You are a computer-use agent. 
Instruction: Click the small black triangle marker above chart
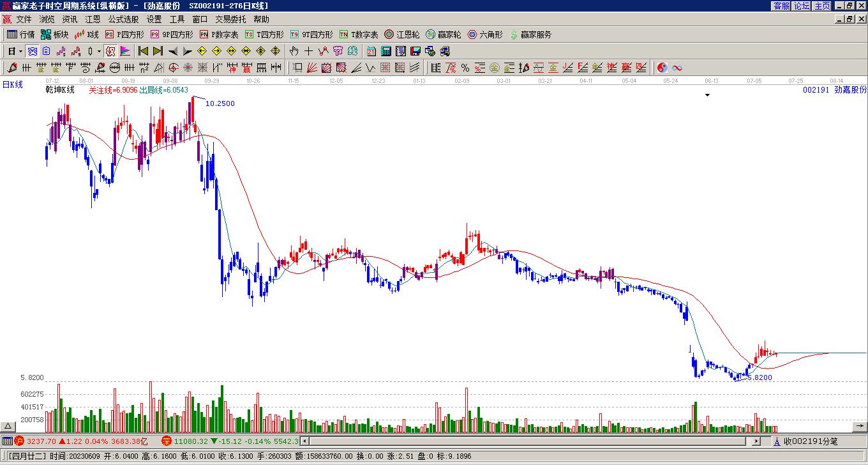tap(707, 95)
